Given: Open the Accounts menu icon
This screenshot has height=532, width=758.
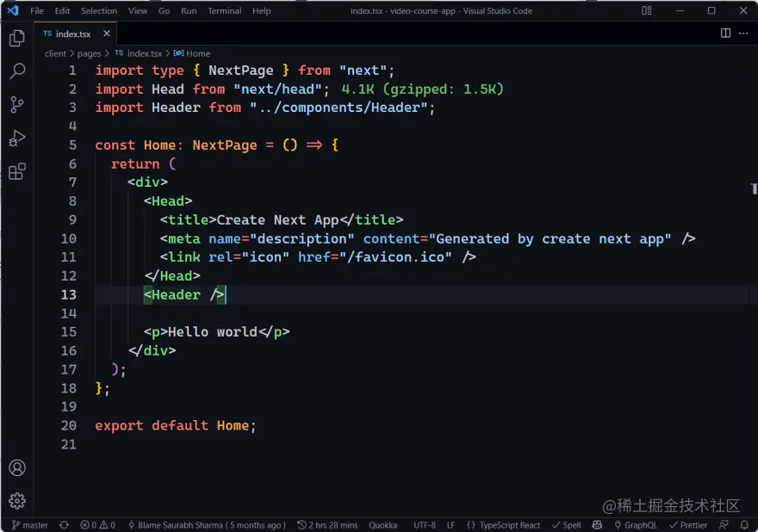Looking at the screenshot, I should pyautogui.click(x=17, y=467).
